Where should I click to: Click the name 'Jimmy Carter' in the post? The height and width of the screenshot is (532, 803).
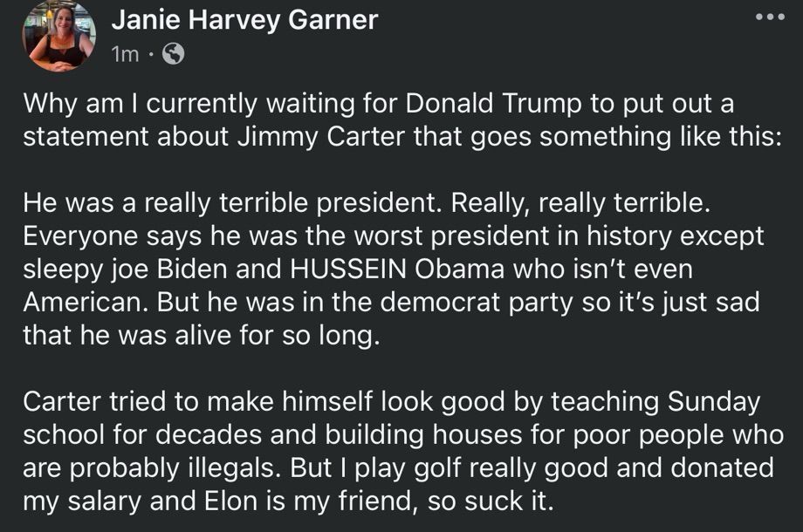321,137
